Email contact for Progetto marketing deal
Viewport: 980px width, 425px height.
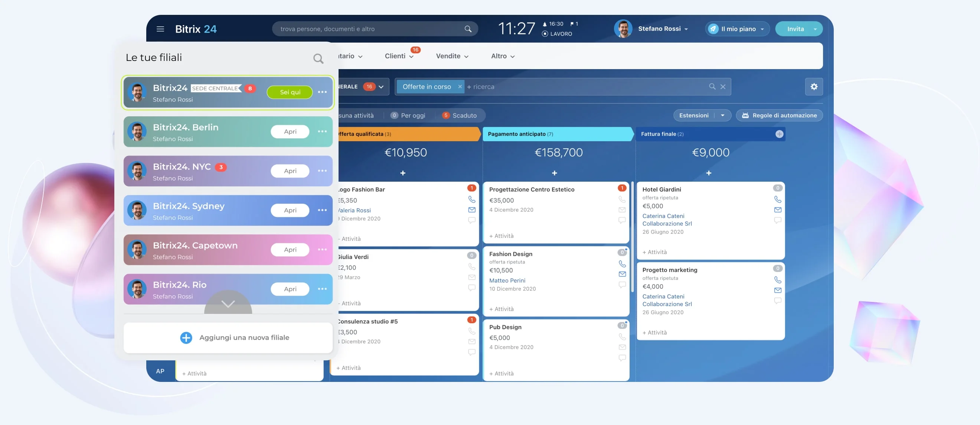778,290
